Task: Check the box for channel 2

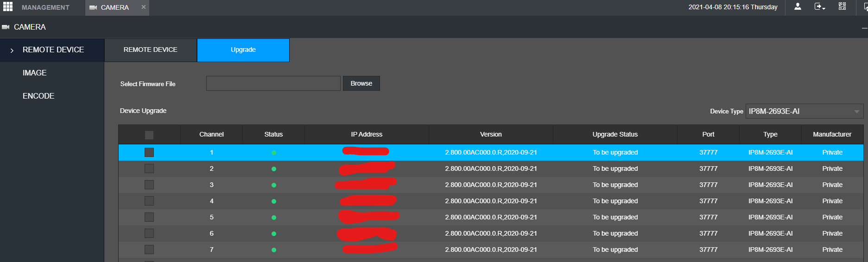Action: pos(149,168)
